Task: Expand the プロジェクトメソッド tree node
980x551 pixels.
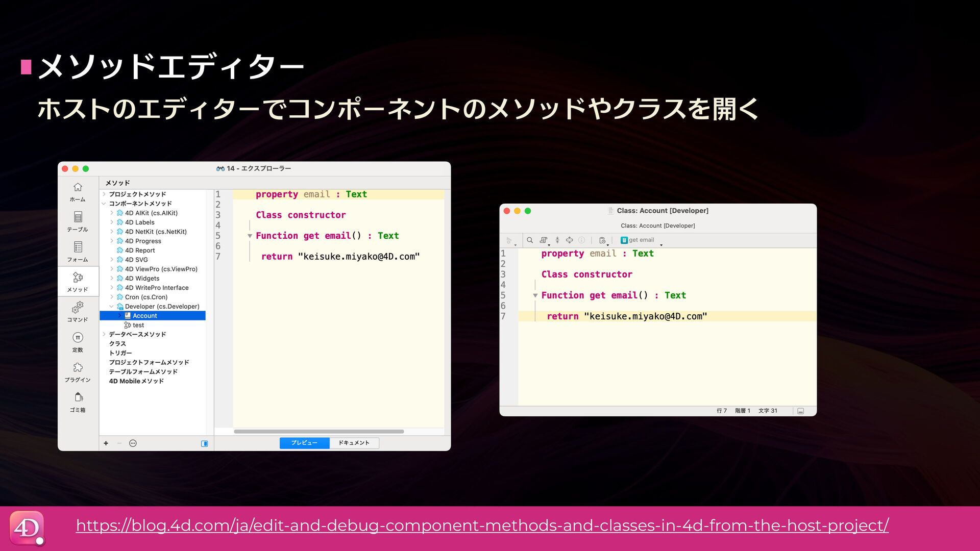Action: [x=104, y=194]
